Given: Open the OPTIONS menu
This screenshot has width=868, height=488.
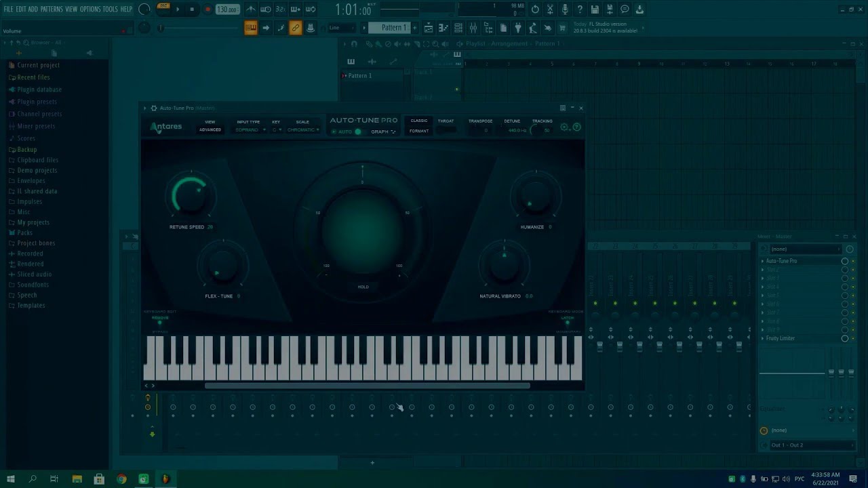Looking at the screenshot, I should tap(90, 9).
